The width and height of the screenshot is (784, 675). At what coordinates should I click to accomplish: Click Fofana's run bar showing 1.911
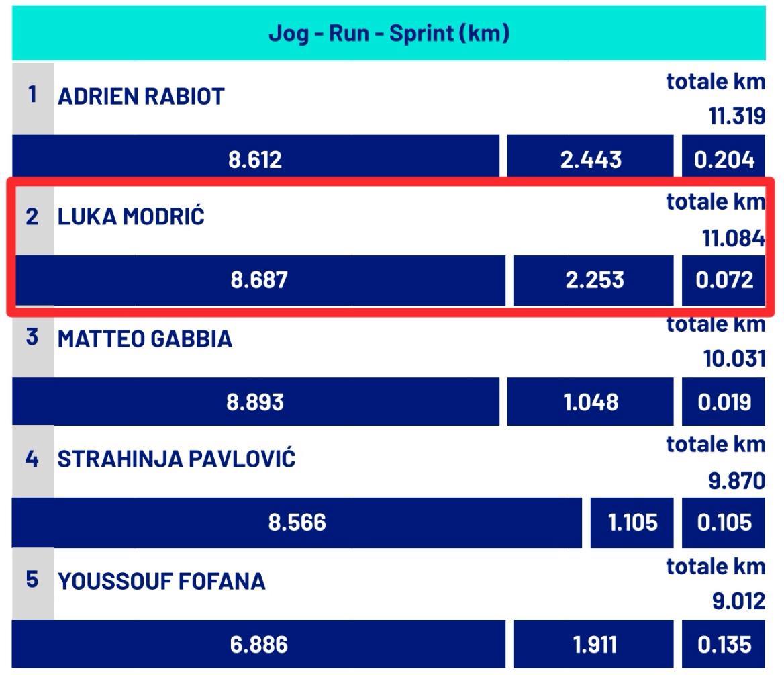[x=594, y=644]
